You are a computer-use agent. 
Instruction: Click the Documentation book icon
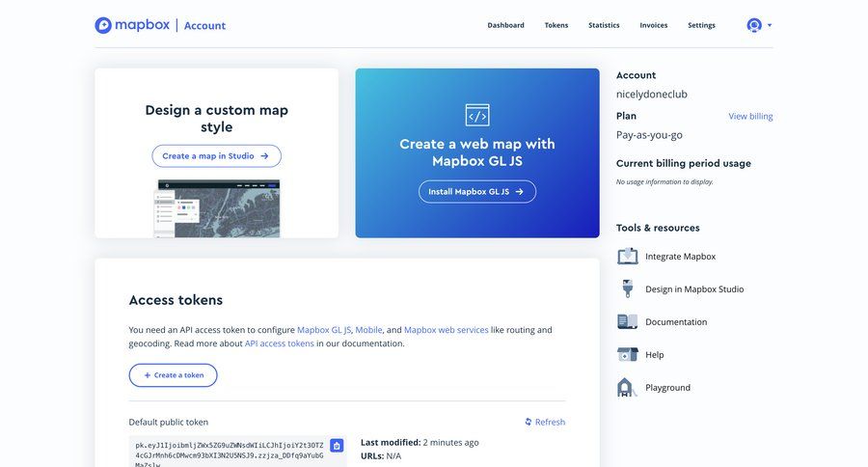tap(628, 322)
